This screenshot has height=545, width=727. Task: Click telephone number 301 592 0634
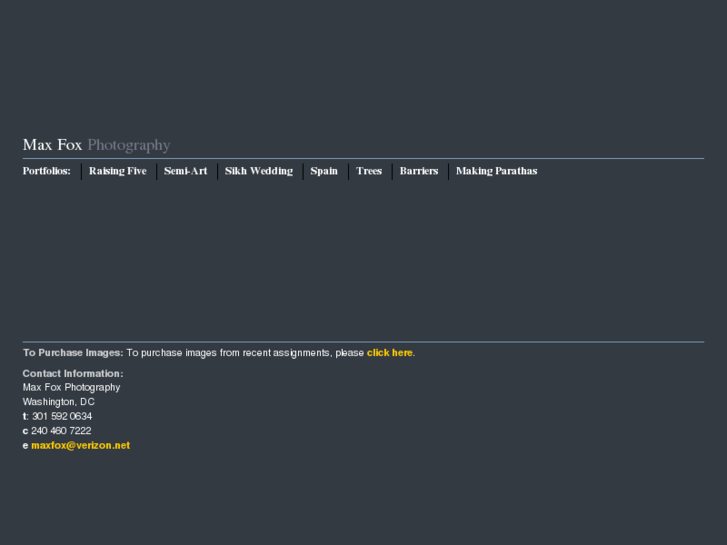pyautogui.click(x=62, y=417)
